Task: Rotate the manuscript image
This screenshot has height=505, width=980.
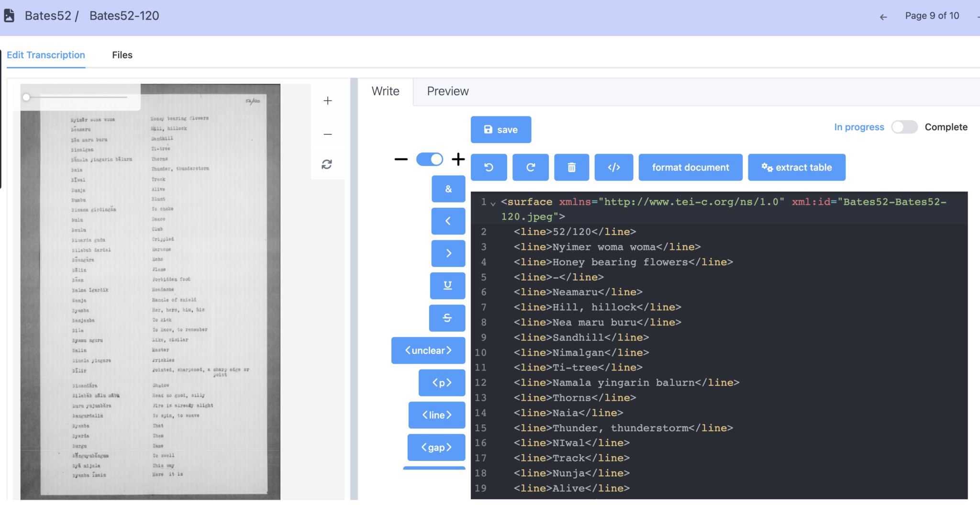Action: point(327,164)
